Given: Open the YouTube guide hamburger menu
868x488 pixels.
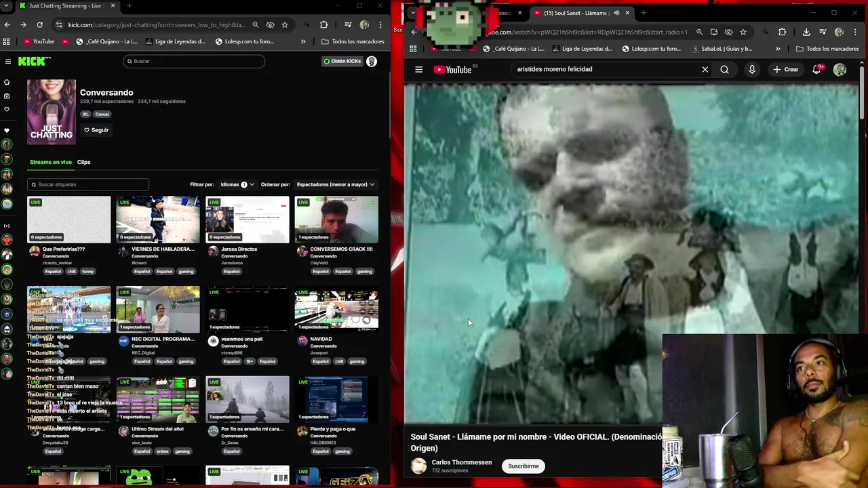Looking at the screenshot, I should pos(419,69).
